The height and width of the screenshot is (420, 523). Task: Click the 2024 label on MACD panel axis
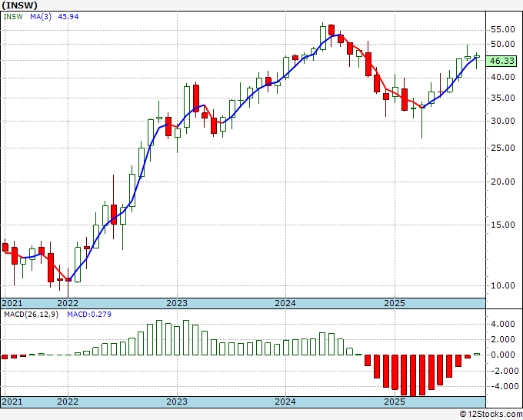click(285, 402)
